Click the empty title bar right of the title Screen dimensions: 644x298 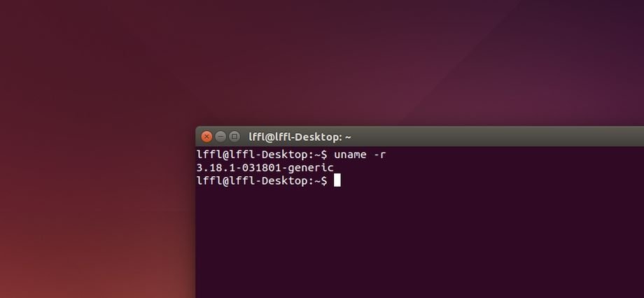[497, 136]
